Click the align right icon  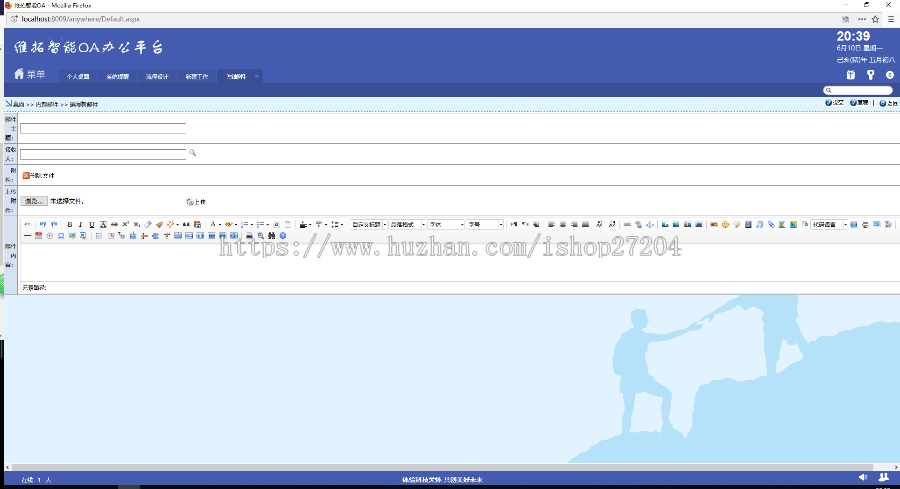click(575, 224)
